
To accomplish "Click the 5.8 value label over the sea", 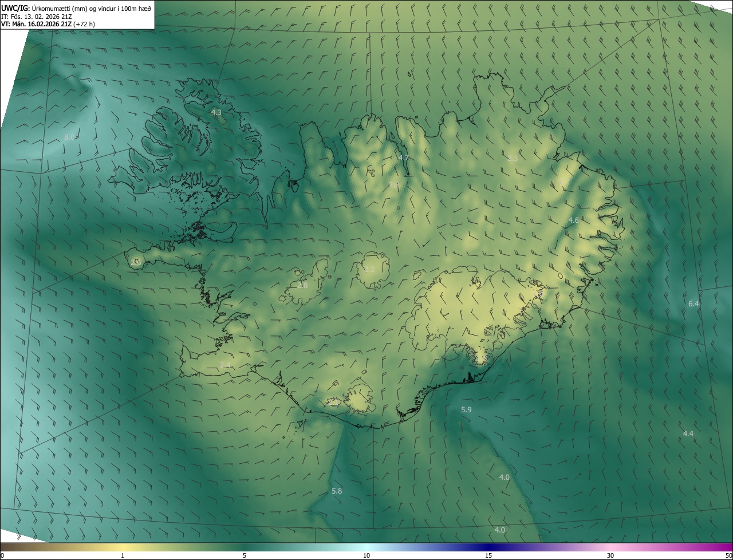I will click(337, 491).
